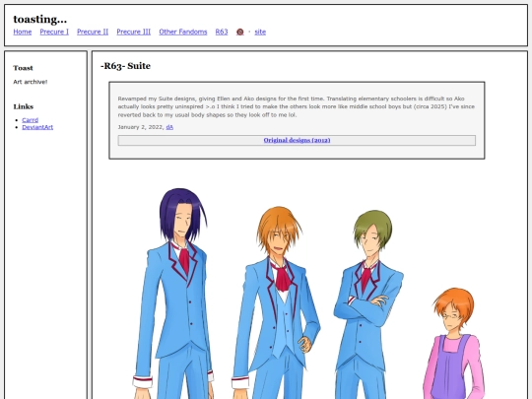The width and height of the screenshot is (532, 399).
Task: Click the Toast sidebar heading
Action: pyautogui.click(x=23, y=68)
